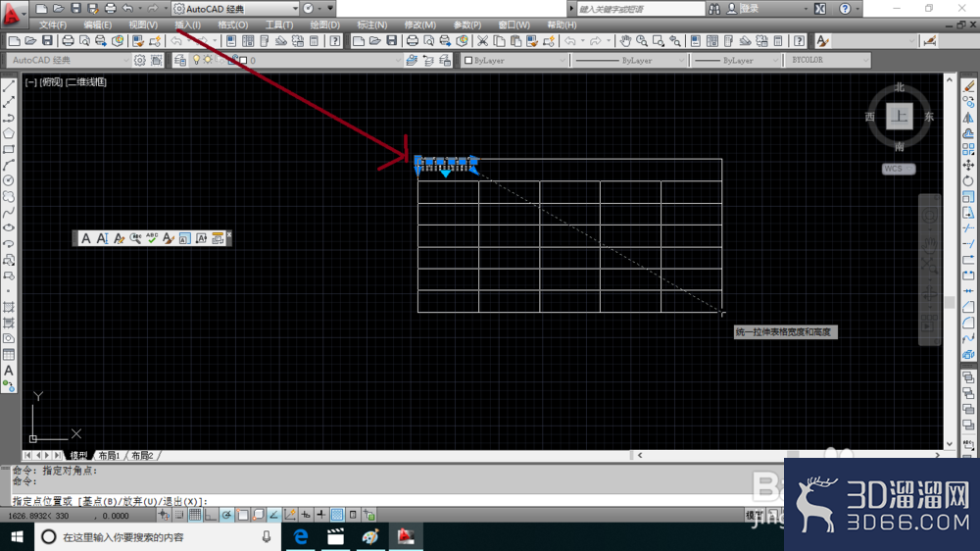Select the Polygon draw tool
The height and width of the screenshot is (551, 980).
(9, 133)
